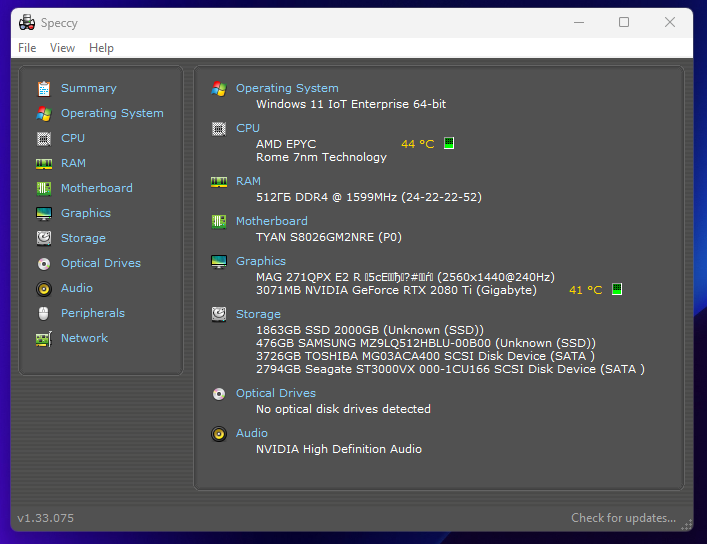Viewport: 707px width, 544px height.
Task: Select the NVIDIA GeForce RTX 2080 Ti line
Action: [396, 290]
